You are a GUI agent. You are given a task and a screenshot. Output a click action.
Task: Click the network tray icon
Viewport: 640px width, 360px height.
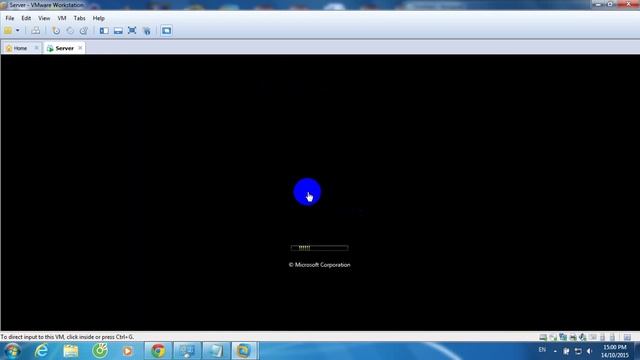pos(578,351)
